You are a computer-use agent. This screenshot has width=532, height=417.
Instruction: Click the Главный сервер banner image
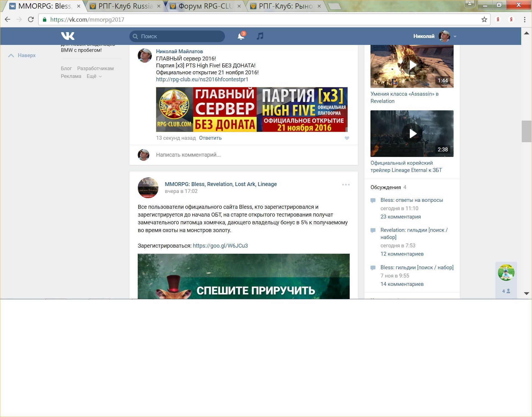[x=252, y=110]
